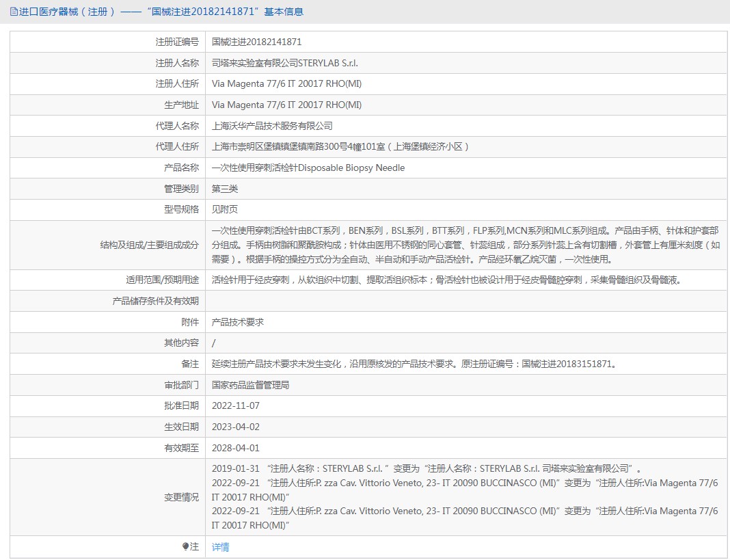This screenshot has height=560, width=730.
Task: Click 其他内容 row label
Action: click(x=181, y=343)
